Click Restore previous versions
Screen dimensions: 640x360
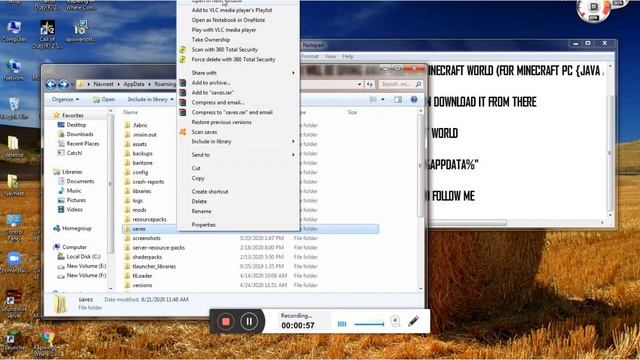(222, 122)
